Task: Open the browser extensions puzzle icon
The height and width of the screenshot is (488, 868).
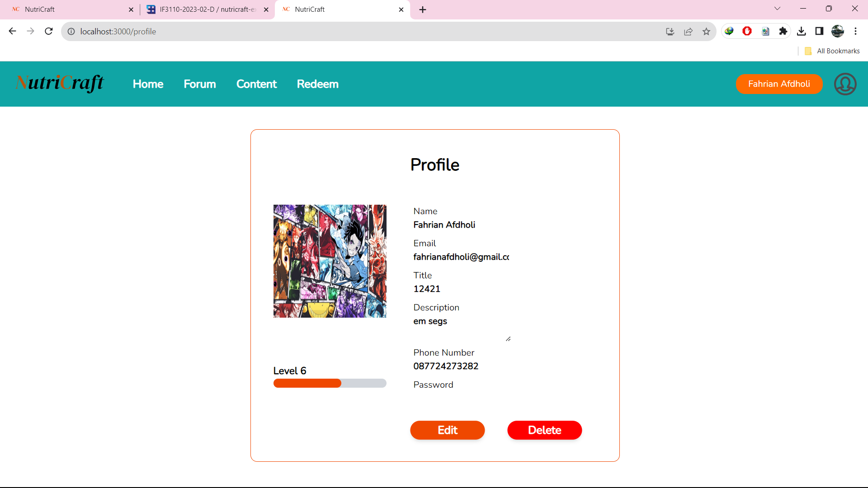Action: pos(783,31)
